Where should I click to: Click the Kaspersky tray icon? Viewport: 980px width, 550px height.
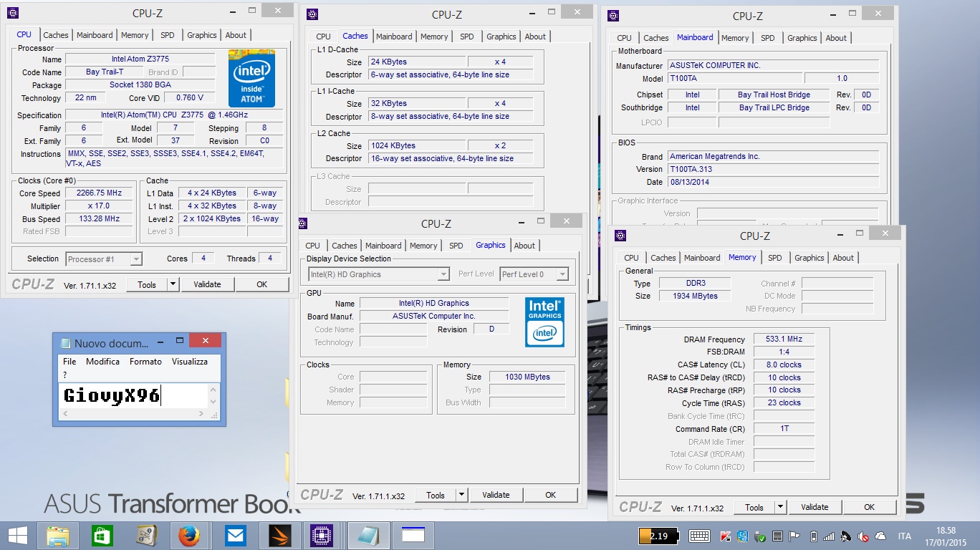click(x=726, y=536)
